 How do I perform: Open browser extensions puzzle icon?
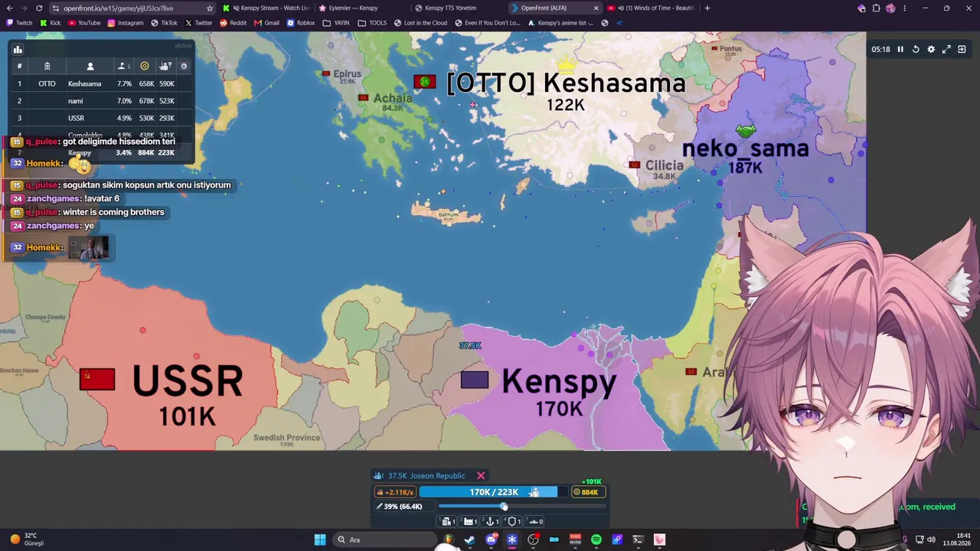coord(876,8)
